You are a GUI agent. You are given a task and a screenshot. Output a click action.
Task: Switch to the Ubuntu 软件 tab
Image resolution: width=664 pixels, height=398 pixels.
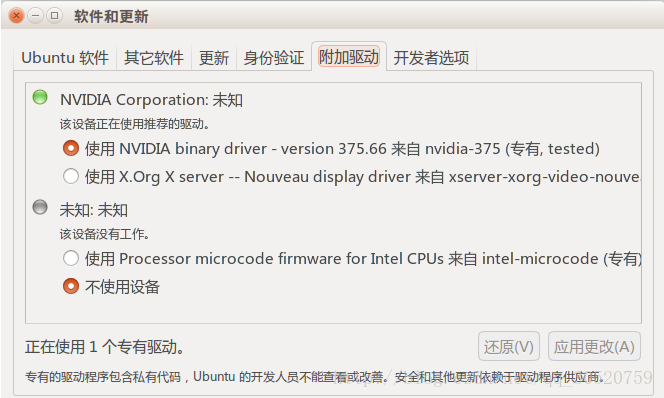pyautogui.click(x=65, y=58)
